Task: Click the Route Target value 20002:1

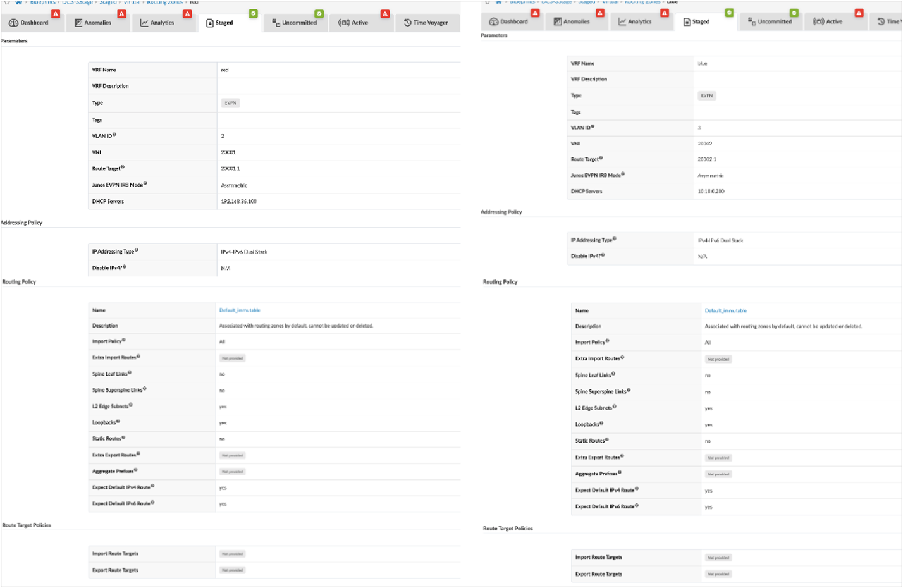Action: coord(707,159)
